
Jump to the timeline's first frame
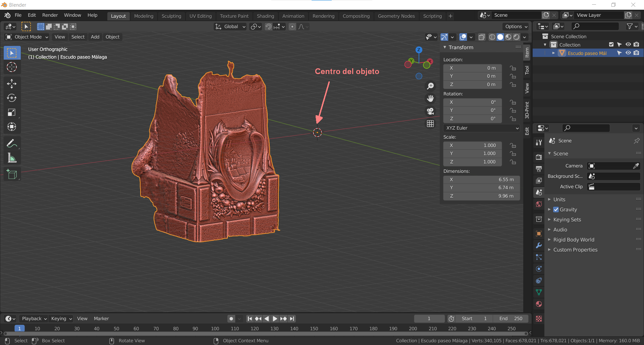(250, 319)
